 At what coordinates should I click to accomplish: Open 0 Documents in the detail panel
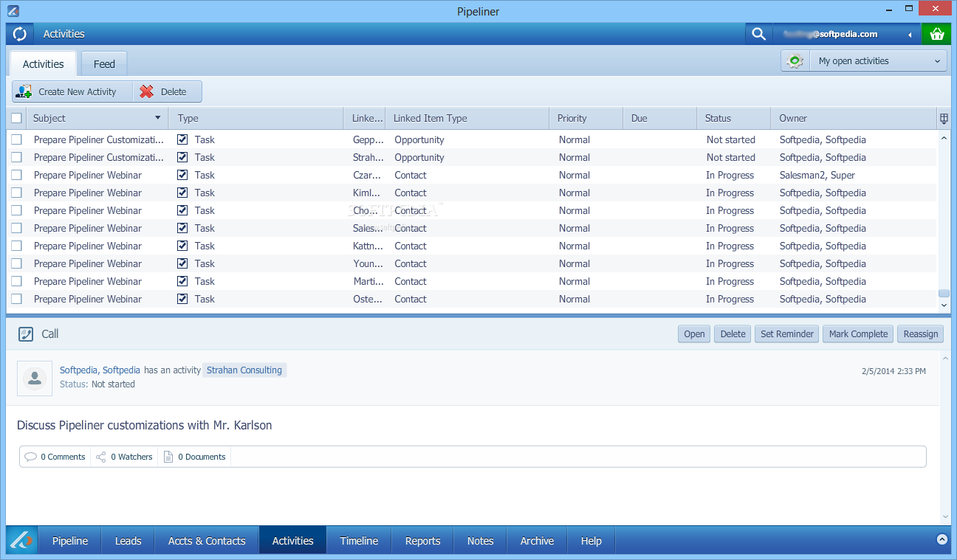(194, 457)
